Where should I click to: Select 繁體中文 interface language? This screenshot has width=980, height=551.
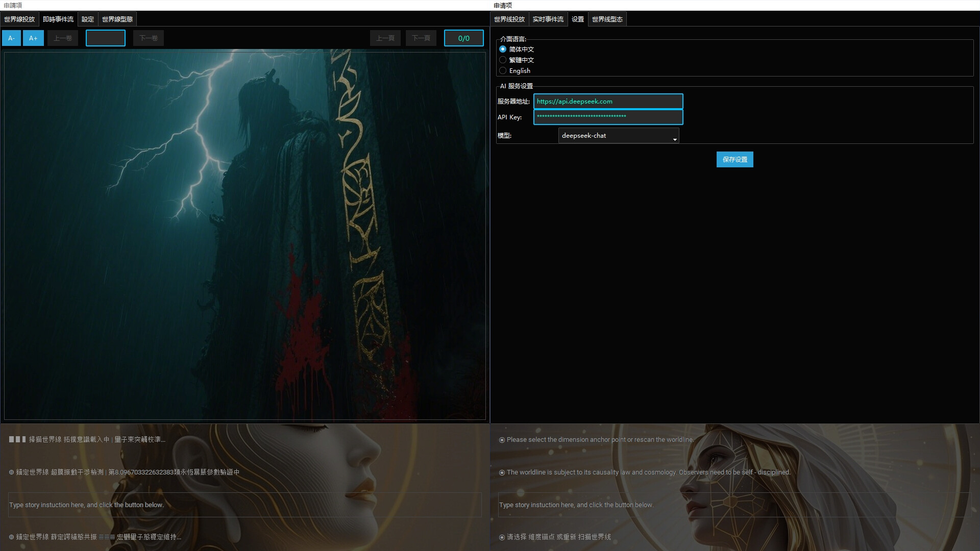pos(503,60)
